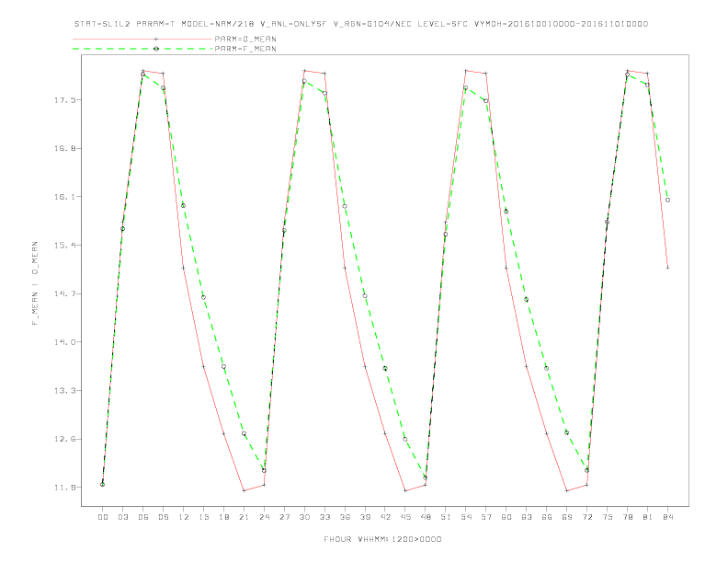Click the red plus marker in the legend
The height and width of the screenshot is (563, 728).
click(x=156, y=39)
